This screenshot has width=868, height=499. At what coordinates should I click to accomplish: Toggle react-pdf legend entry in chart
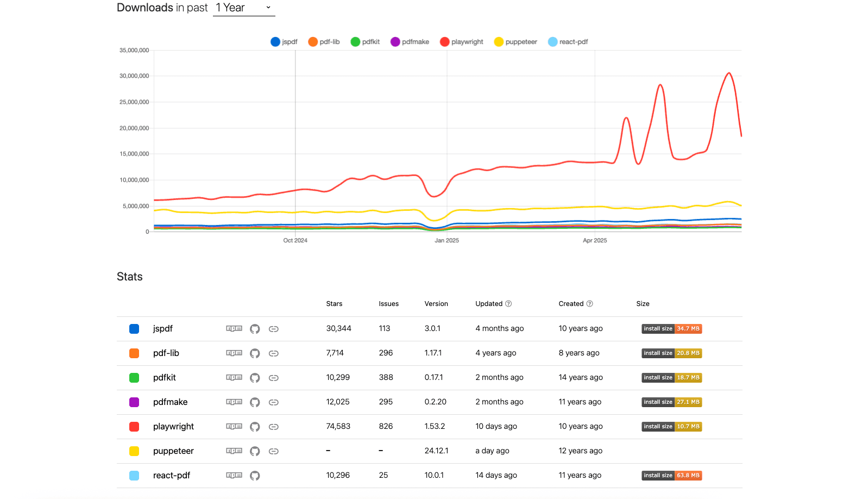[568, 42]
